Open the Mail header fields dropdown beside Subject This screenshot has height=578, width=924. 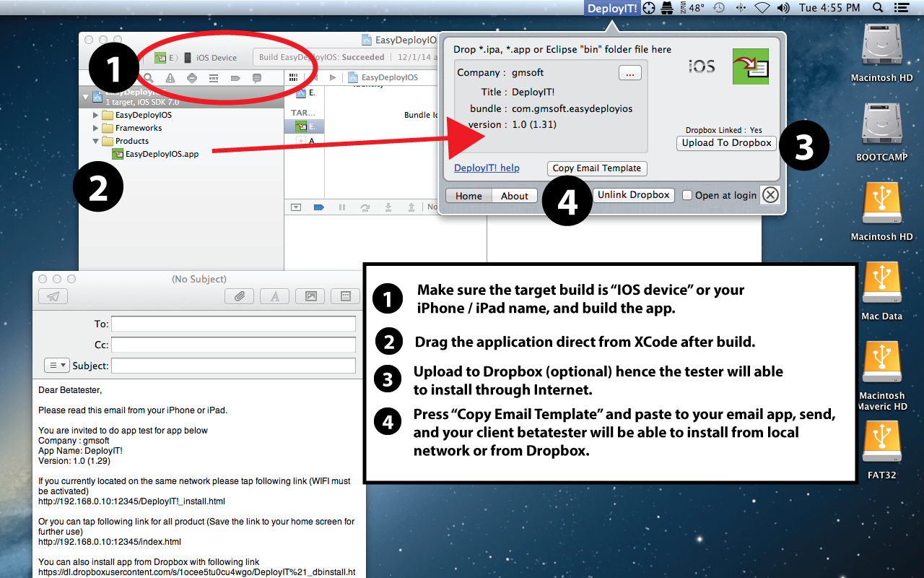pos(56,366)
